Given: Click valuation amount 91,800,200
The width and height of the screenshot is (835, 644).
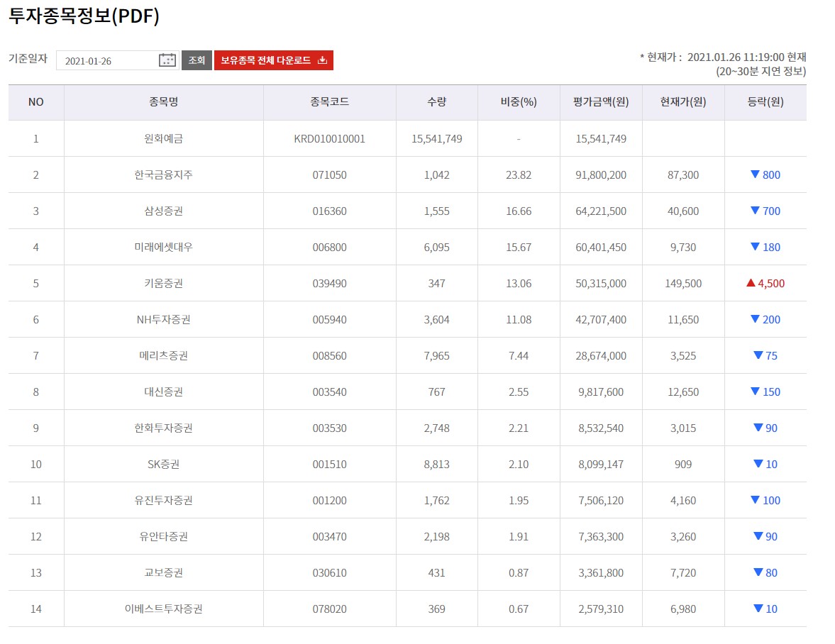Looking at the screenshot, I should (601, 175).
